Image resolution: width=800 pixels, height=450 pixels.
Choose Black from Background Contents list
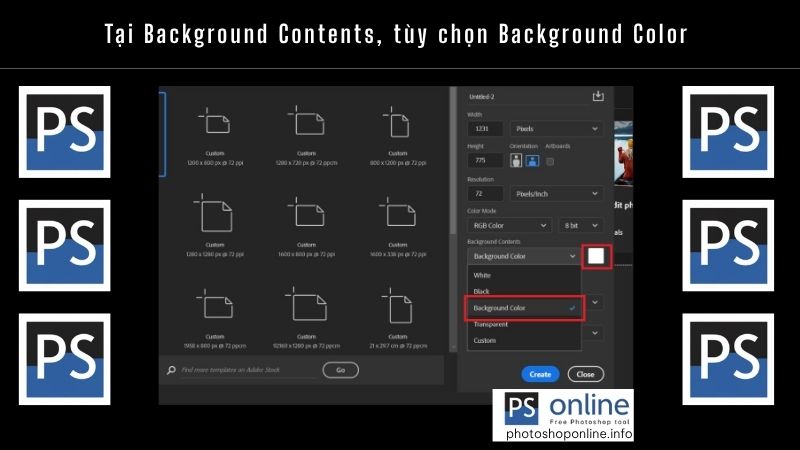click(x=524, y=291)
